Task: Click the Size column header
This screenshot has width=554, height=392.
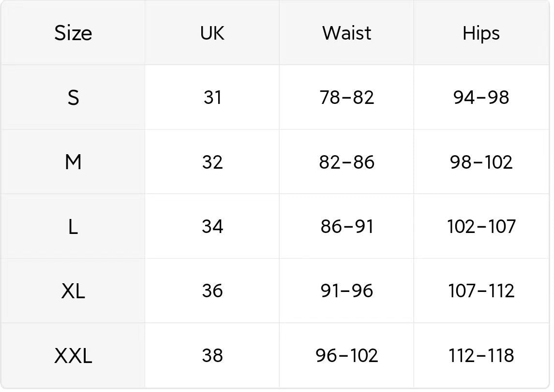Action: point(73,33)
